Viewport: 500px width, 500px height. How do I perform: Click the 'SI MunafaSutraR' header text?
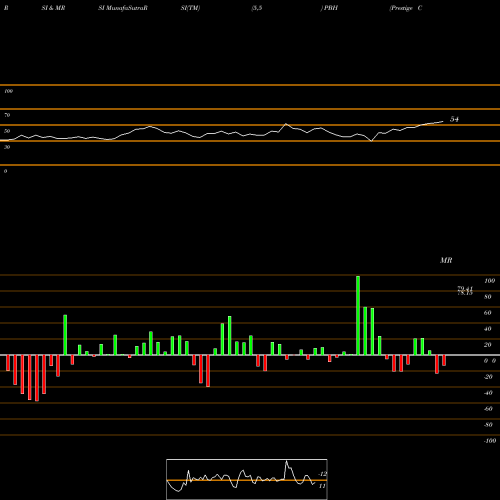click(123, 8)
